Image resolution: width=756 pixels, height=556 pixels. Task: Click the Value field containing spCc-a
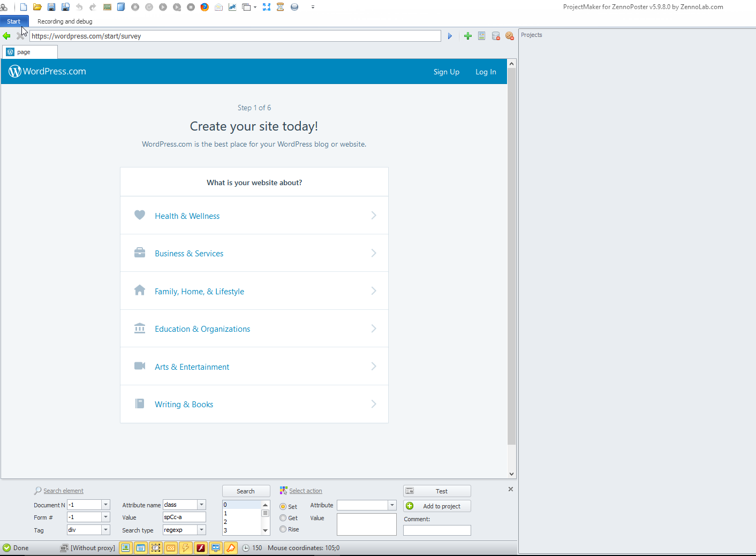[184, 517]
